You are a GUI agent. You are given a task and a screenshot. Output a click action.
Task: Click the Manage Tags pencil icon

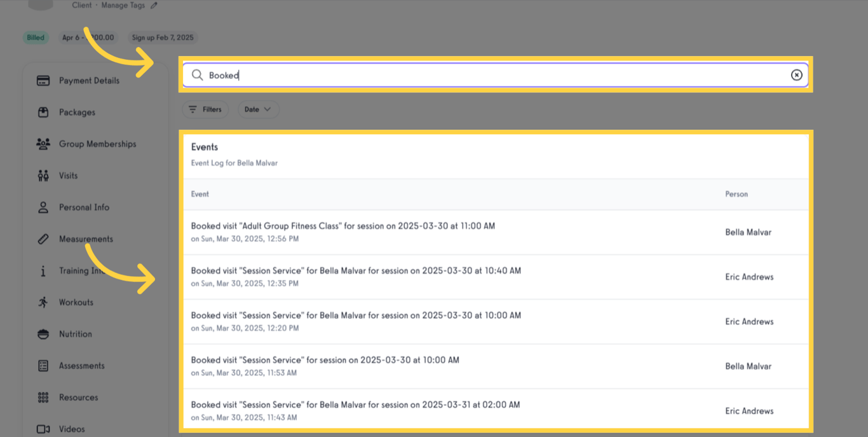click(x=153, y=4)
